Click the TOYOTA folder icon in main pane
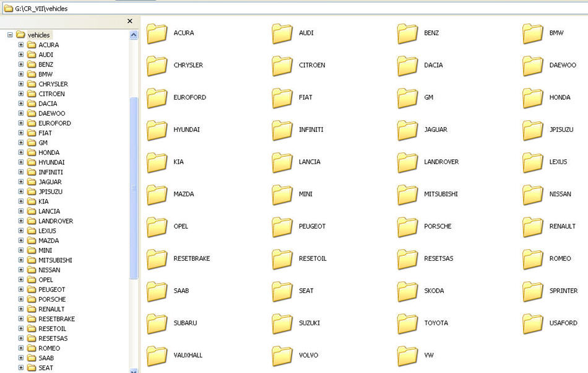The height and width of the screenshot is (373, 588). (407, 324)
